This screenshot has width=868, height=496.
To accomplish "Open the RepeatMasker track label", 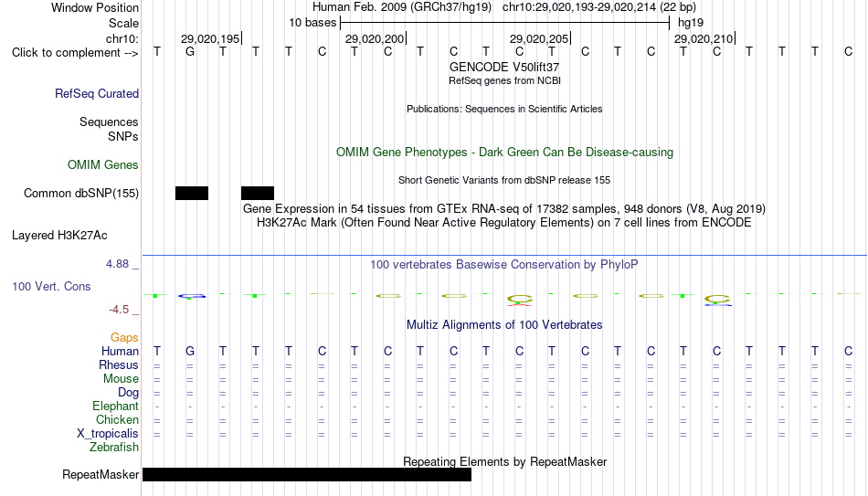I will point(101,474).
